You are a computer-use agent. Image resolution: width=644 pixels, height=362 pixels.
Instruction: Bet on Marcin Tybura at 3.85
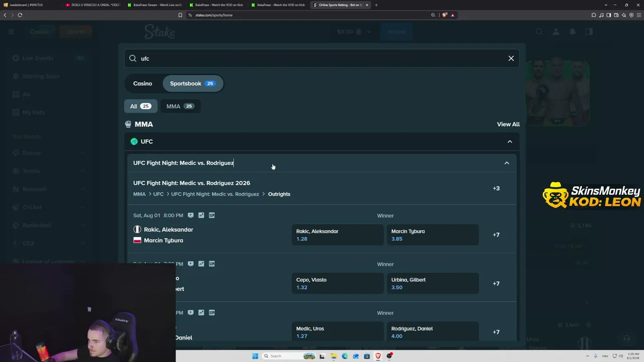pyautogui.click(x=433, y=235)
